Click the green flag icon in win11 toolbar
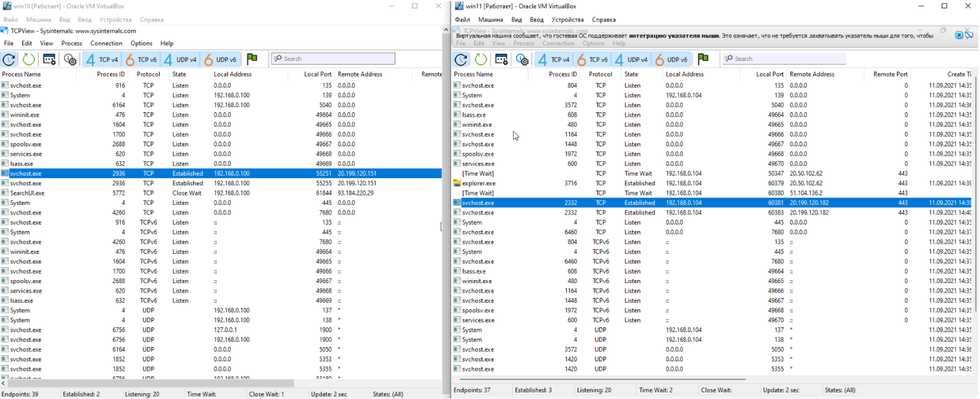 pyautogui.click(x=703, y=59)
